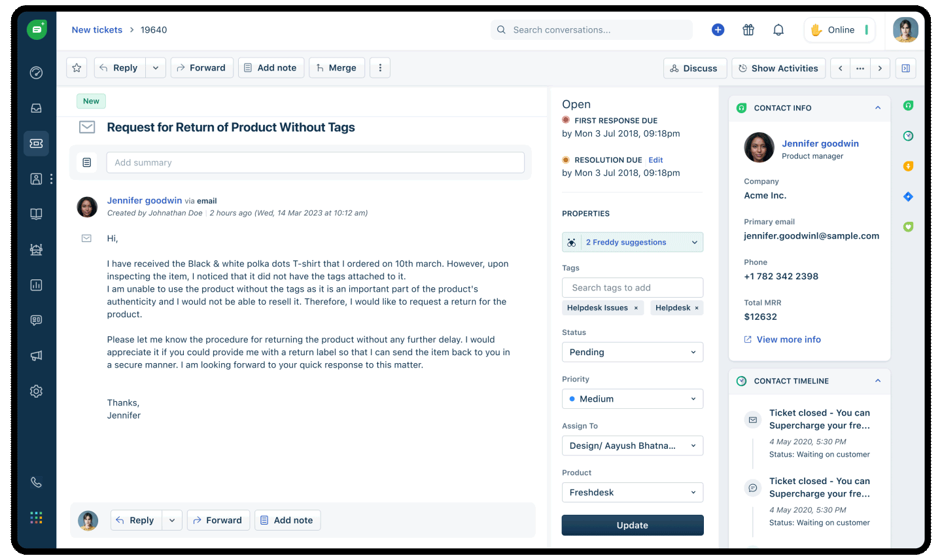
Task: Click the Search tags to add field
Action: click(x=632, y=287)
